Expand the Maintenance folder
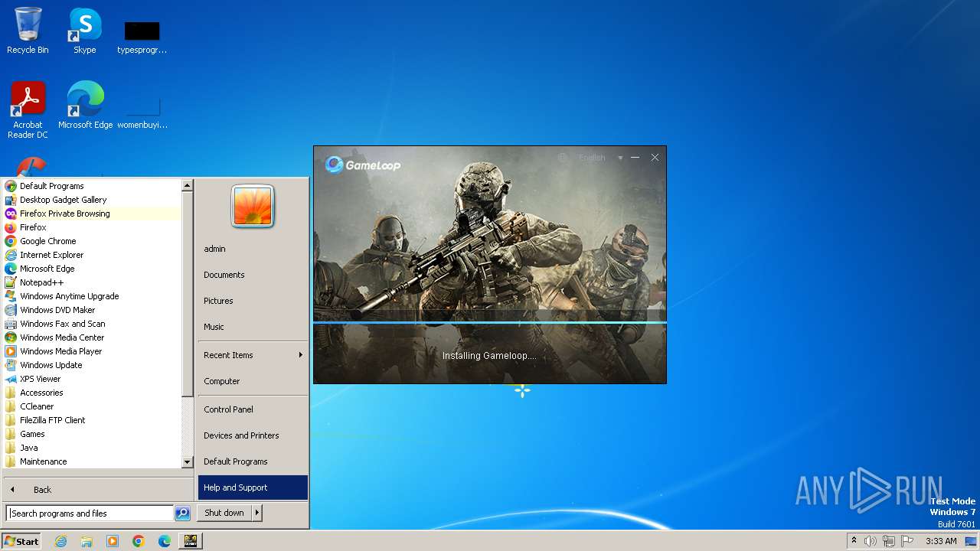The image size is (980, 551). tap(92, 461)
